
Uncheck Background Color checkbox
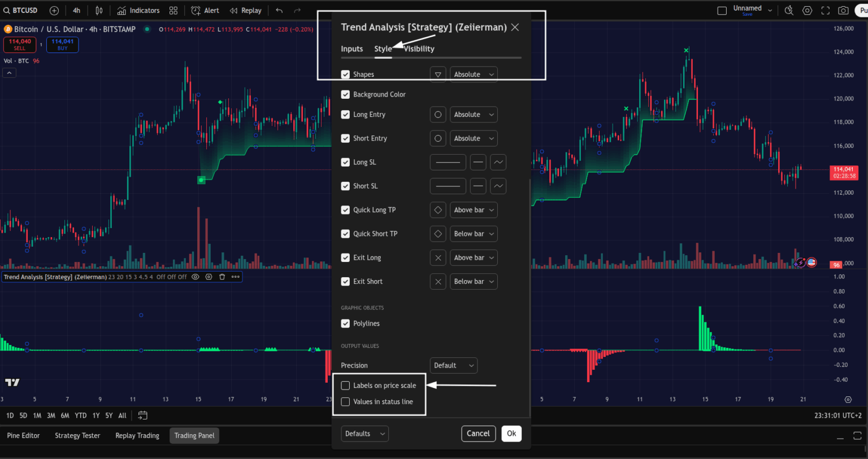[345, 94]
